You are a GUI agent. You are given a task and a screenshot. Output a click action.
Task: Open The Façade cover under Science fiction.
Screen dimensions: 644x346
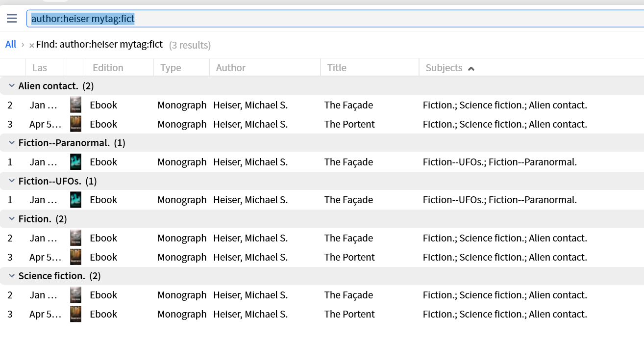tap(75, 295)
